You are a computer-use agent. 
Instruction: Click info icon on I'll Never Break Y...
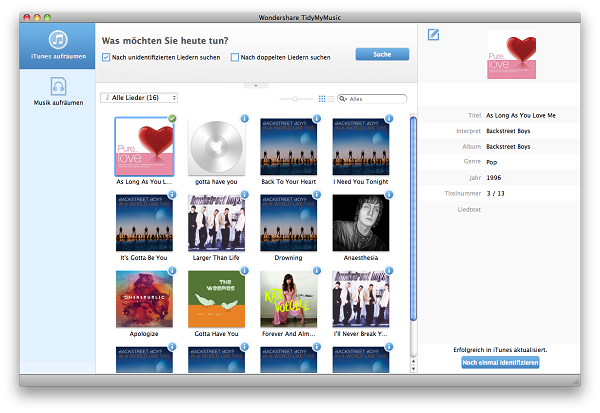[x=389, y=271]
